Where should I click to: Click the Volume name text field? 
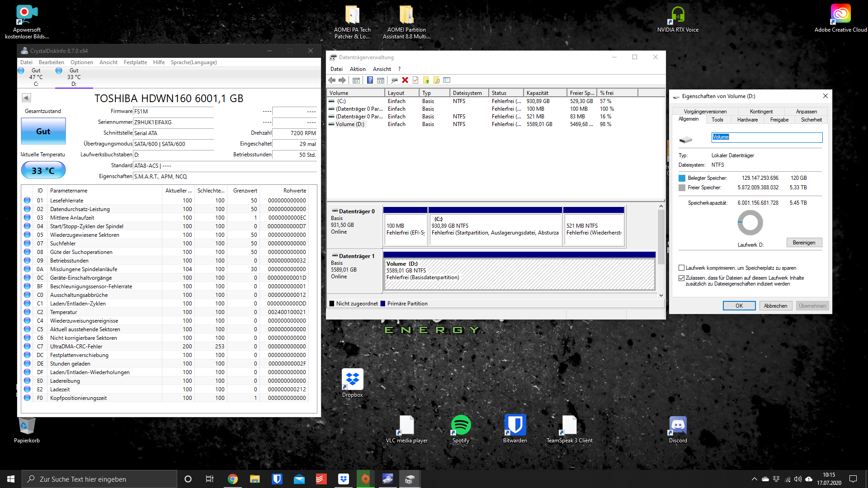[766, 137]
